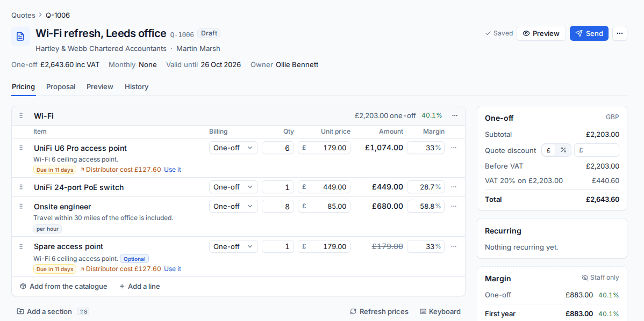
Task: Click Due in 11 days badge on UniFi U6 Pro
Action: (x=55, y=169)
